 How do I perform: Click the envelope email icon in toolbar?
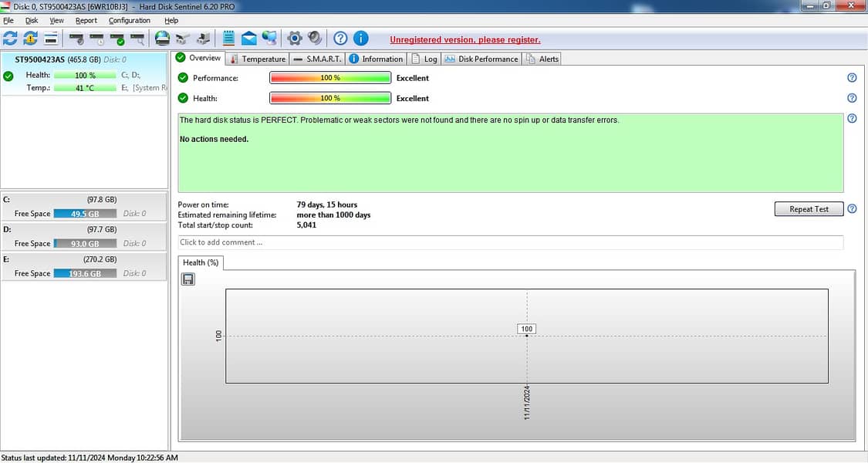[x=249, y=38]
